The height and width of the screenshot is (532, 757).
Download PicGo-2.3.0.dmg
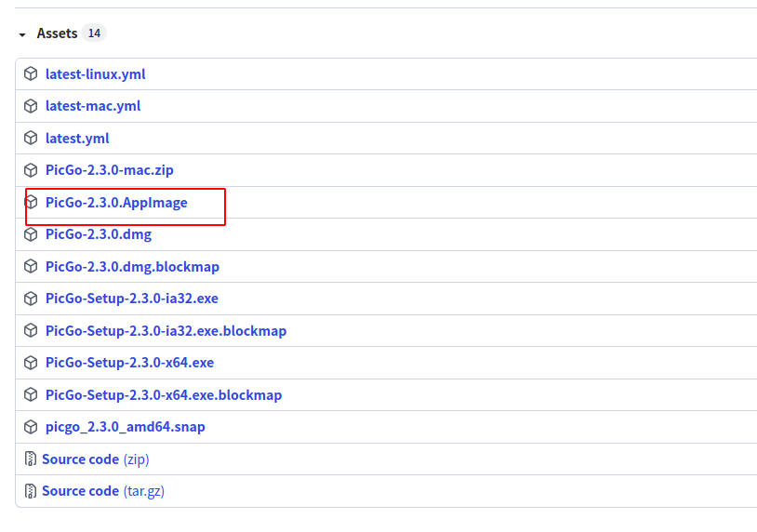[x=99, y=234]
